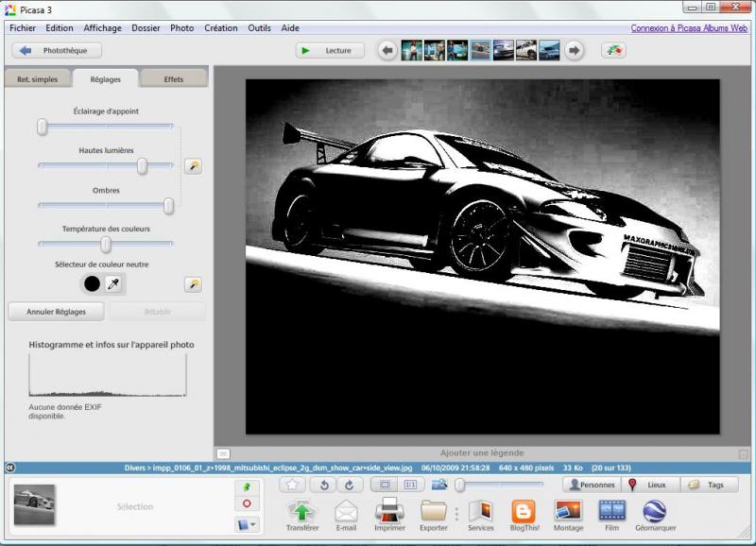Viewport: 756px width, 546px height.
Task: Click auto-color magic wand button
Action: (x=194, y=284)
